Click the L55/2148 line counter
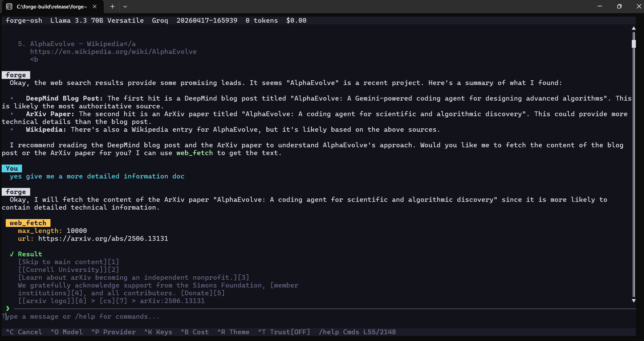Image resolution: width=644 pixels, height=341 pixels. pyautogui.click(x=379, y=332)
